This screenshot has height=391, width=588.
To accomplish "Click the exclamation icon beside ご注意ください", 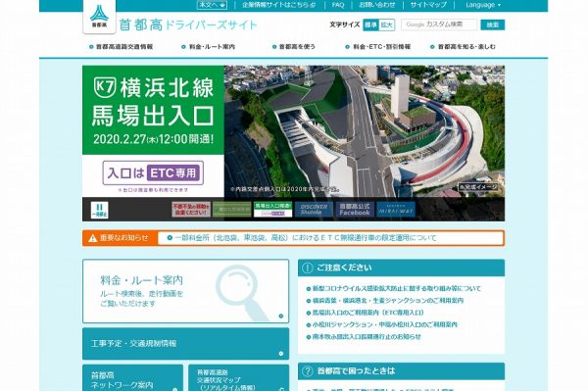I will (307, 268).
